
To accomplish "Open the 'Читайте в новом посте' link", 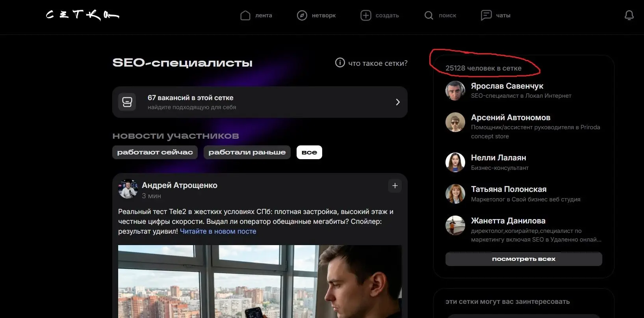I will coord(218,231).
